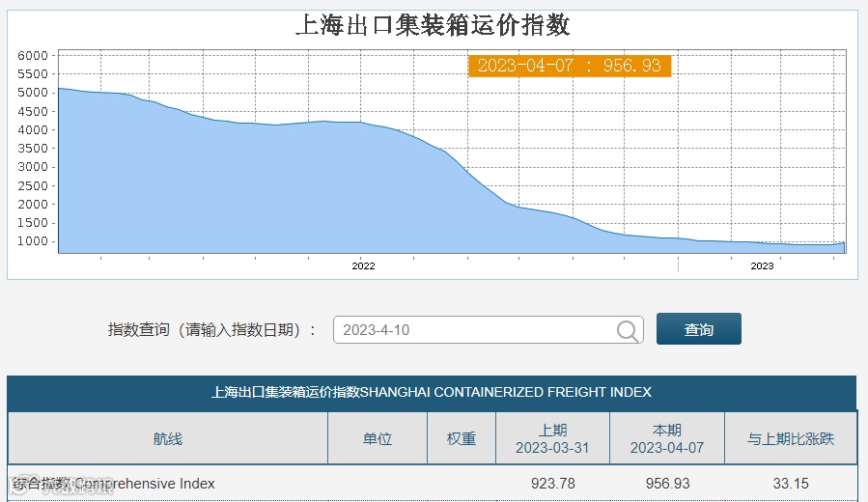Click the change value 33.15
868x502 pixels.
791,484
